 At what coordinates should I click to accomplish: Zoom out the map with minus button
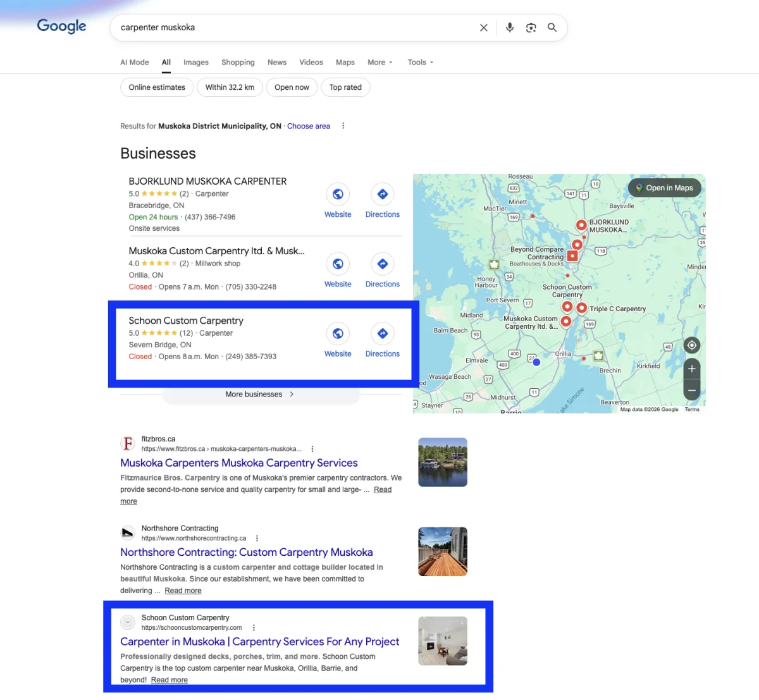[x=692, y=390]
